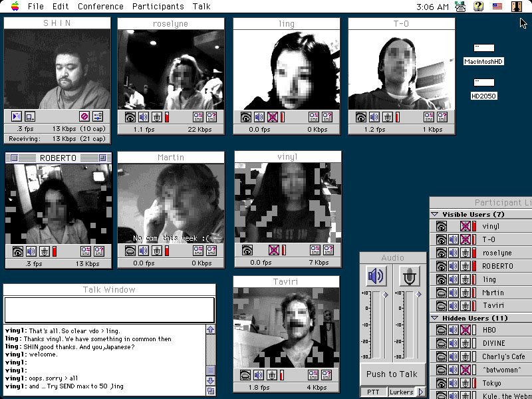Enable the microphone toggle for ^batwoman^

click(464, 369)
